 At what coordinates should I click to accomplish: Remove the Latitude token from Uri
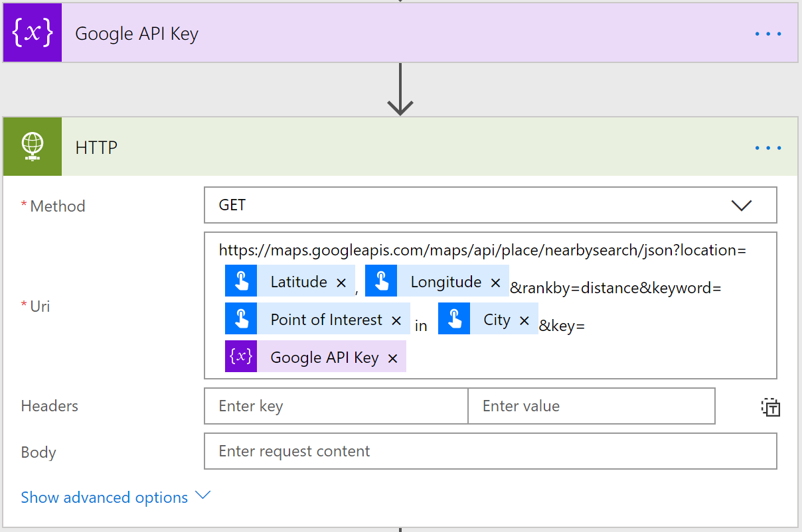341,283
